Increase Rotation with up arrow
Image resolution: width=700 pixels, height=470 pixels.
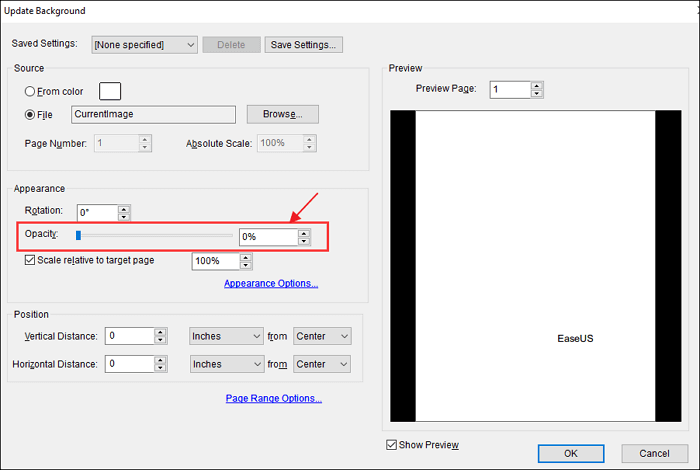tap(124, 209)
